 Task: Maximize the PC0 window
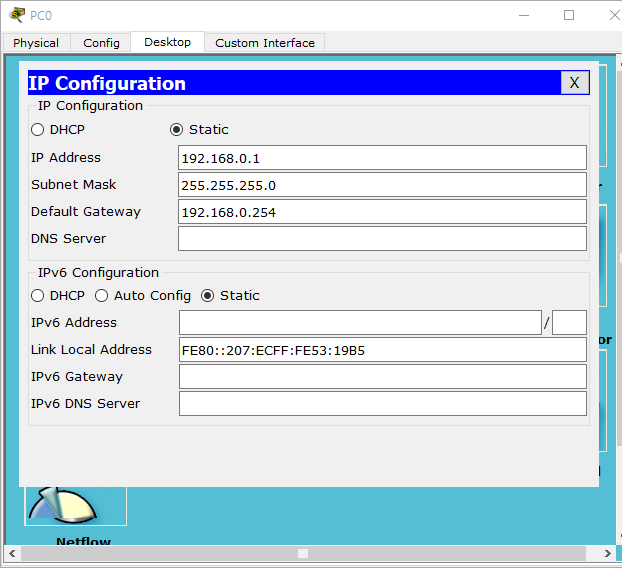569,15
